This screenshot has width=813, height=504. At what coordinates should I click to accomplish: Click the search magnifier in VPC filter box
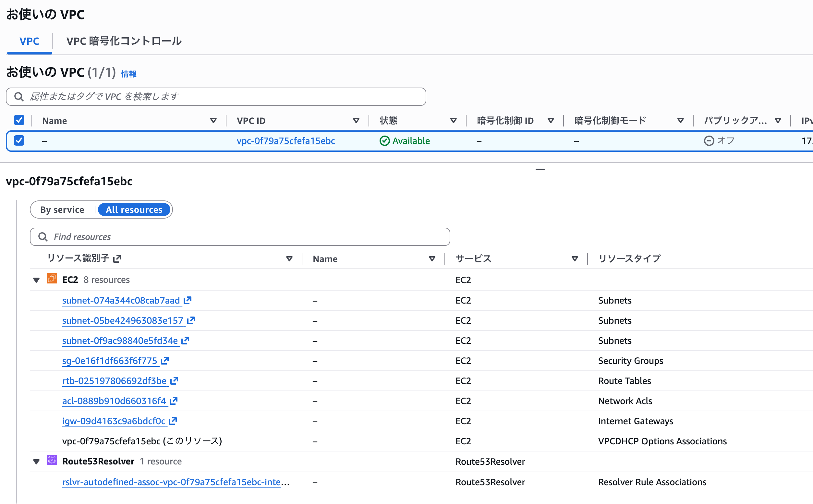(x=19, y=97)
